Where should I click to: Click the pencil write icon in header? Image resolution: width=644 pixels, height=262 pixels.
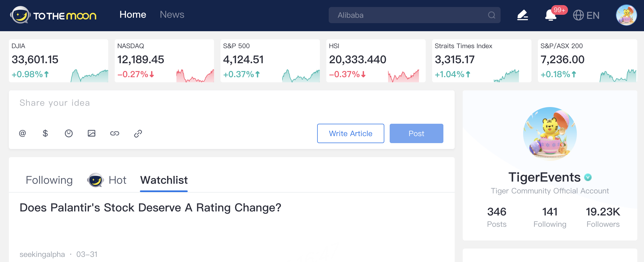(522, 15)
